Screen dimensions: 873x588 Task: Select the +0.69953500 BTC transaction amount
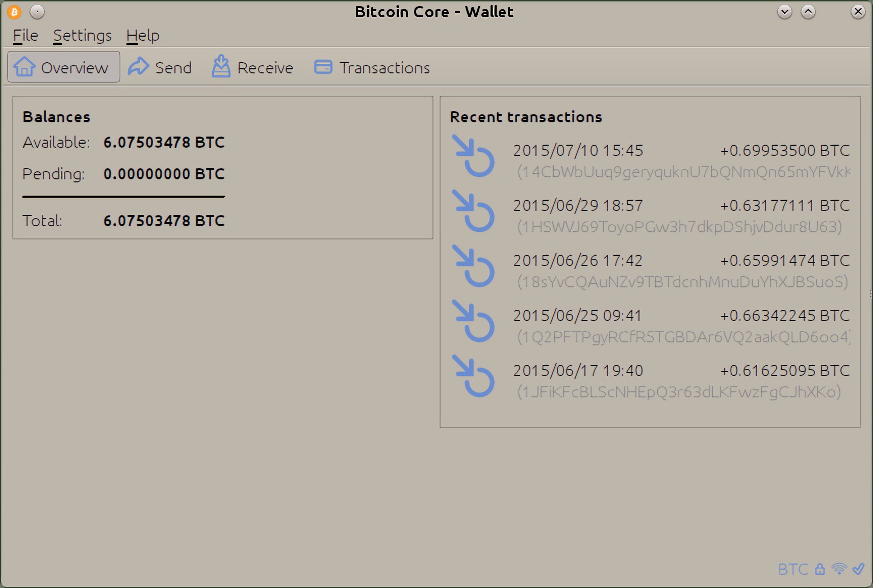pyautogui.click(x=785, y=150)
